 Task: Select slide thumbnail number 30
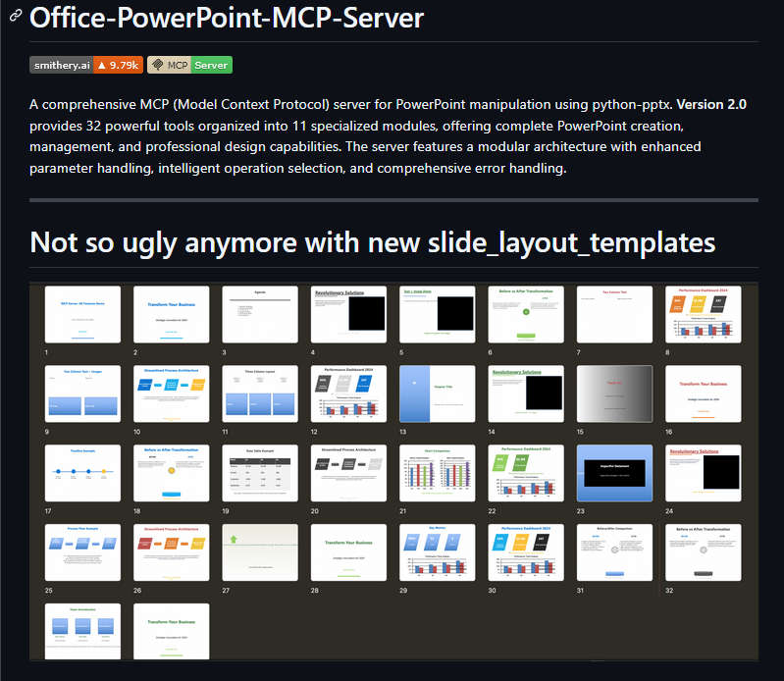coord(526,552)
